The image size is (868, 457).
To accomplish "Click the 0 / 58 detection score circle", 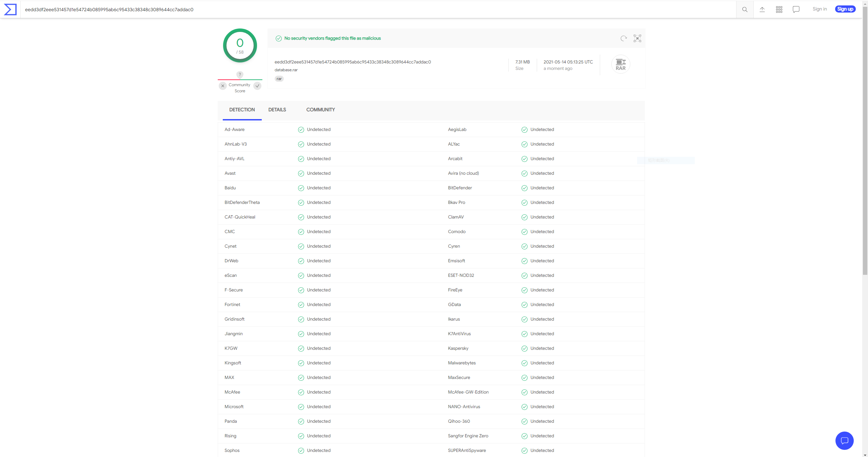I will [x=240, y=45].
